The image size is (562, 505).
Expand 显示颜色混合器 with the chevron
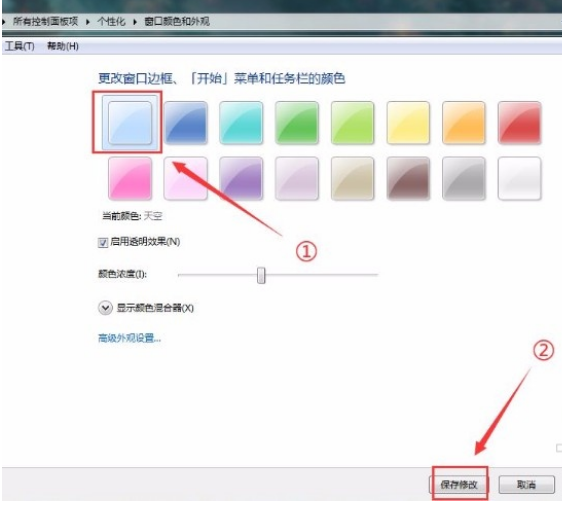pos(105,308)
